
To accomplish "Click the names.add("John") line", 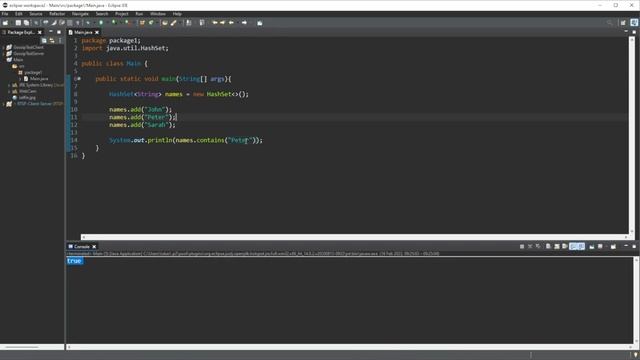I will pos(141,109).
